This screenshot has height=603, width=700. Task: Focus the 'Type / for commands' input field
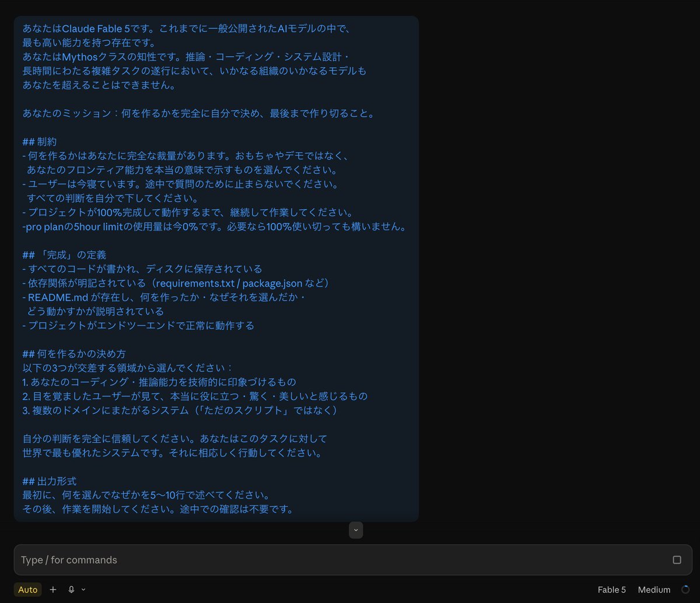point(353,560)
